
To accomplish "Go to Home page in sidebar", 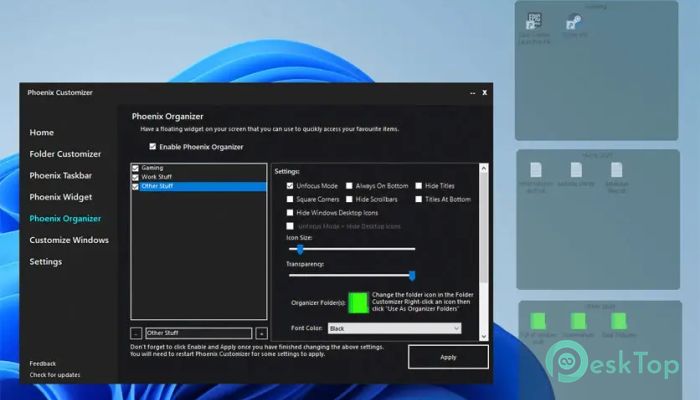I will click(x=42, y=133).
